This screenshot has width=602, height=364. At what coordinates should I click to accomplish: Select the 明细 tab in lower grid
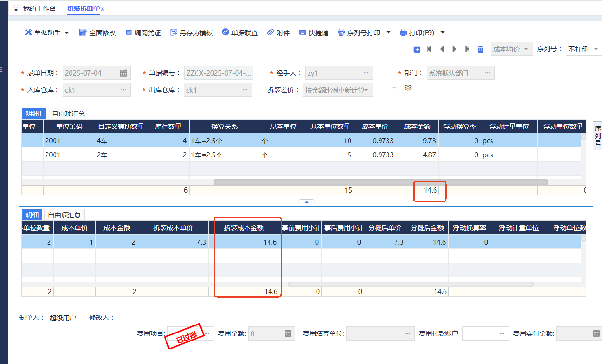click(x=32, y=215)
